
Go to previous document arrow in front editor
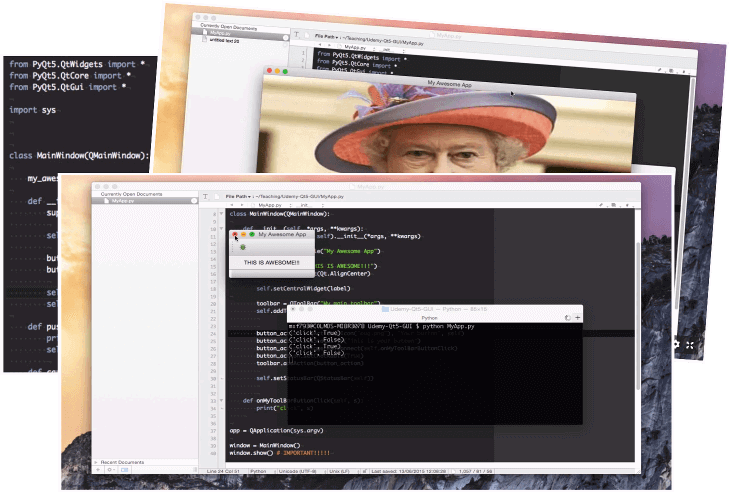[232, 205]
